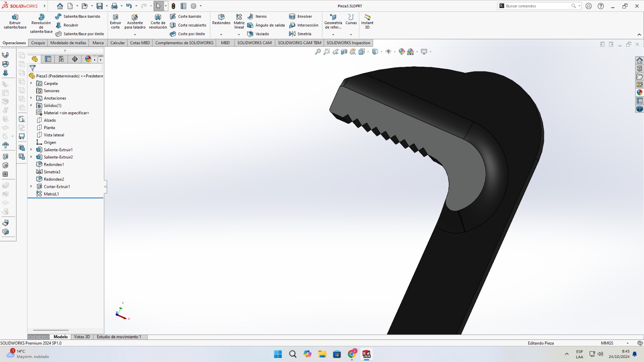Open the Curvas dropdown menu
644x362 pixels.
351,34
